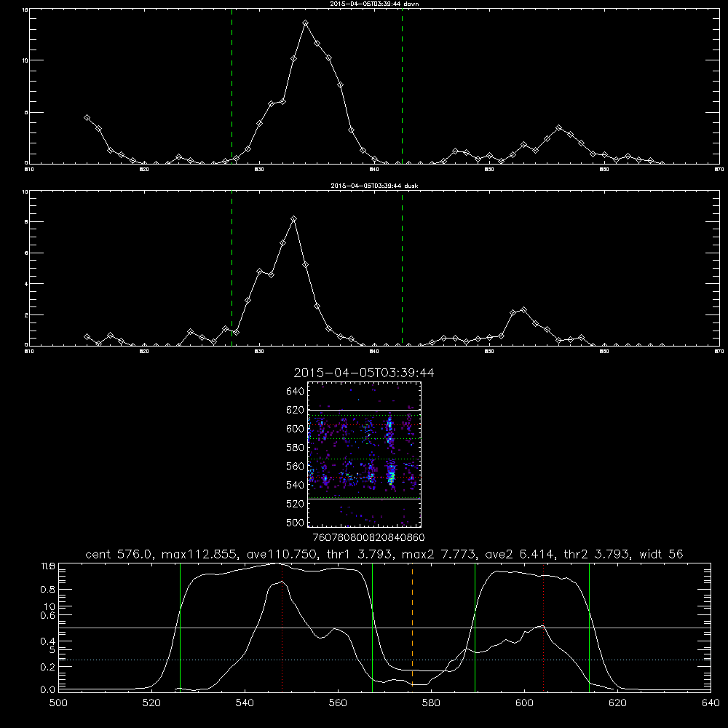Click bottom plot x-axis label 620

coord(617,703)
